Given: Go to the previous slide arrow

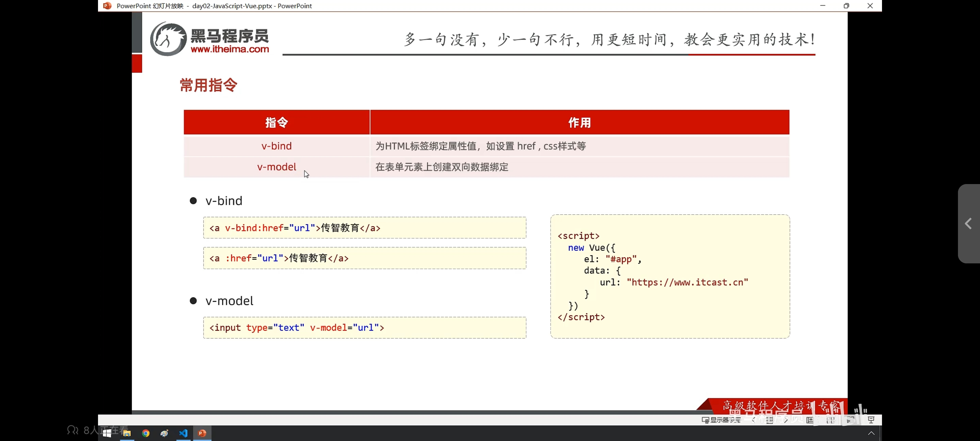Looking at the screenshot, I should coord(753,420).
